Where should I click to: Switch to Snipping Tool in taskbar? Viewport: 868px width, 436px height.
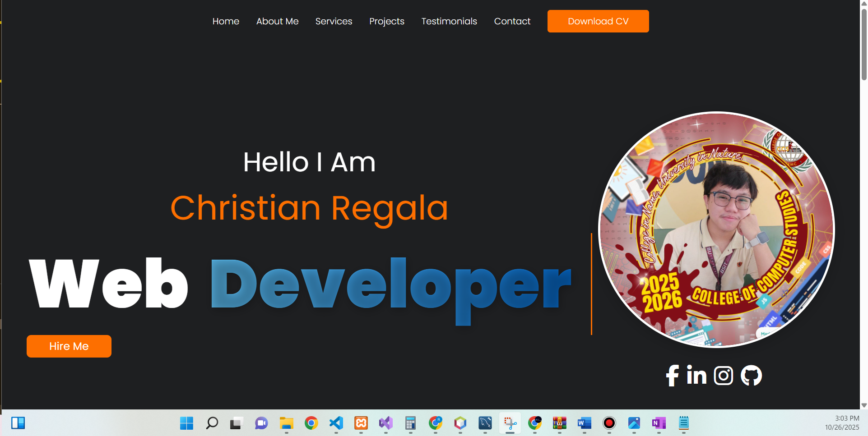510,423
